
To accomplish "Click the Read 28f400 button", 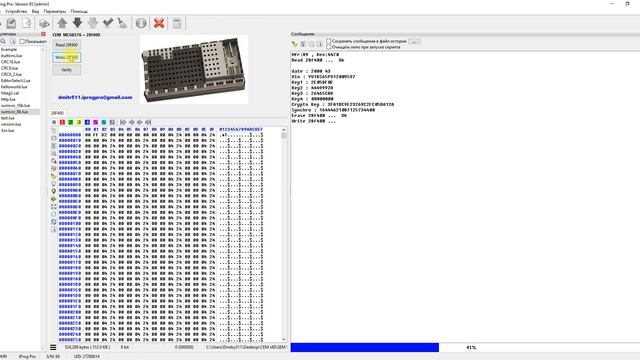I will [67, 45].
